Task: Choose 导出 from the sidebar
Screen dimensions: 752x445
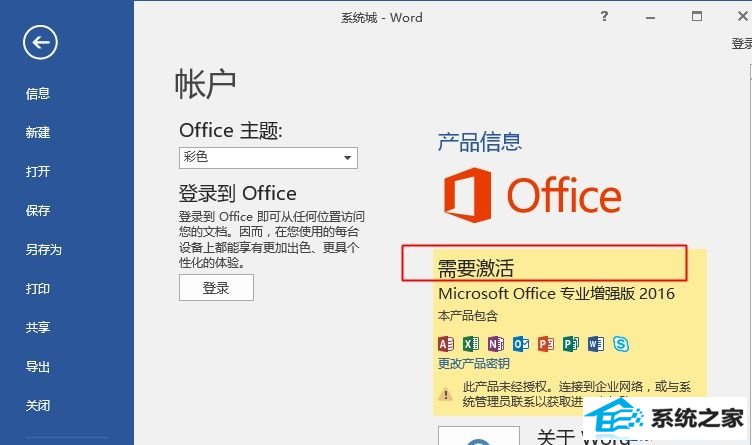Action: click(x=38, y=367)
